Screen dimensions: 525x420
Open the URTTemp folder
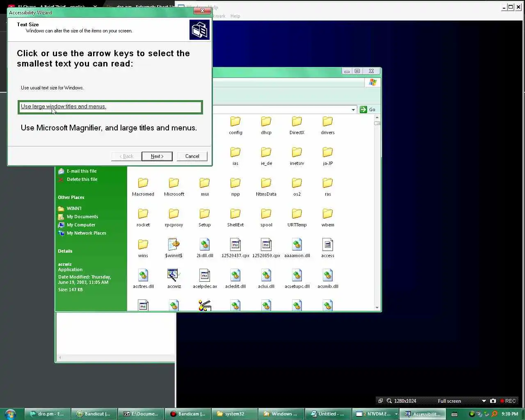click(x=297, y=218)
